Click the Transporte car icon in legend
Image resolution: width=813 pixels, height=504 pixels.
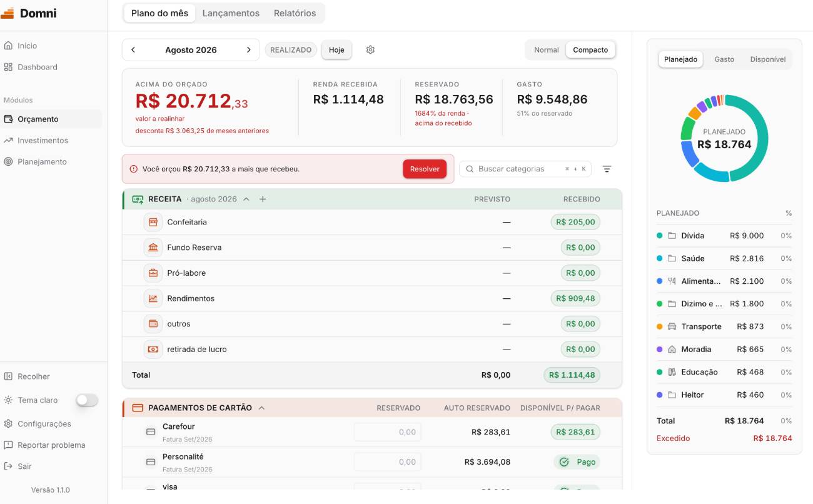[x=672, y=326]
